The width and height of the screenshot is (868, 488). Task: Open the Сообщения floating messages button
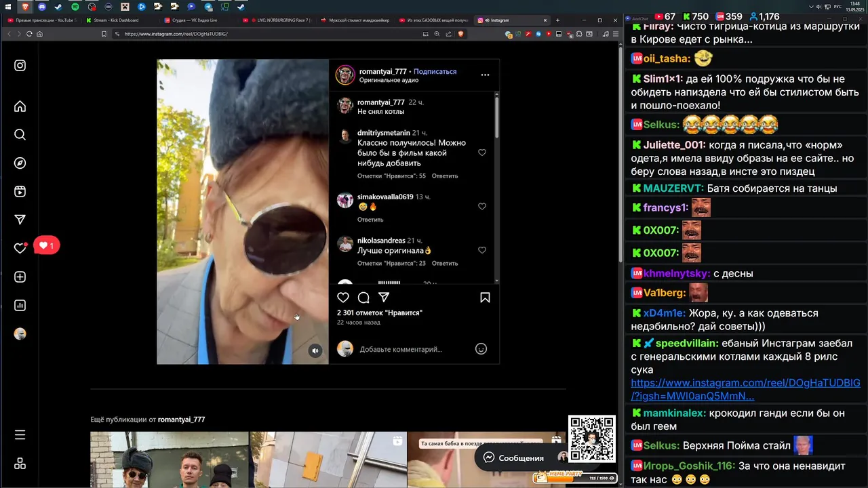(513, 457)
